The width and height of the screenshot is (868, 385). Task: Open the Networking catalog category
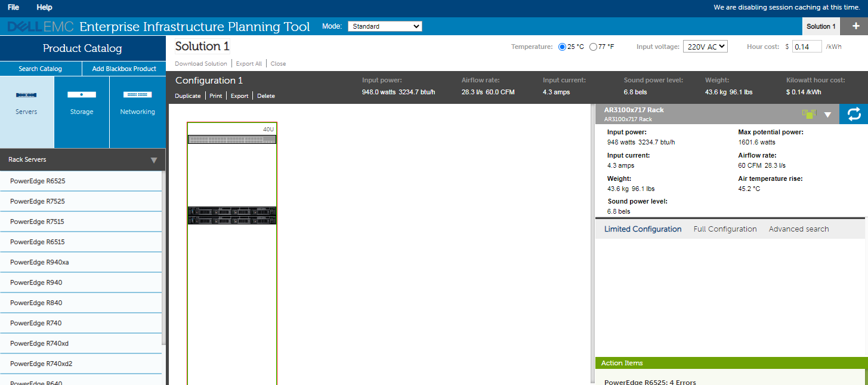138,112
